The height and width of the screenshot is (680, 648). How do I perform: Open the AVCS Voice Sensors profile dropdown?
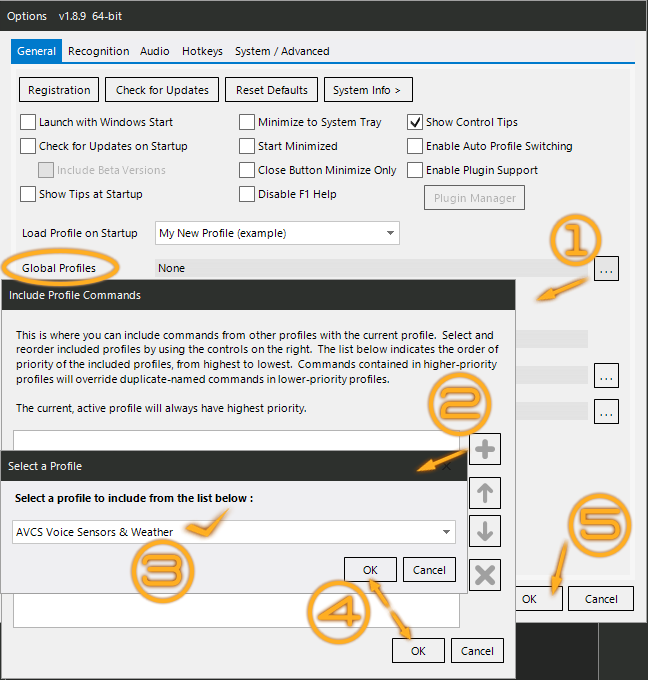(x=235, y=532)
